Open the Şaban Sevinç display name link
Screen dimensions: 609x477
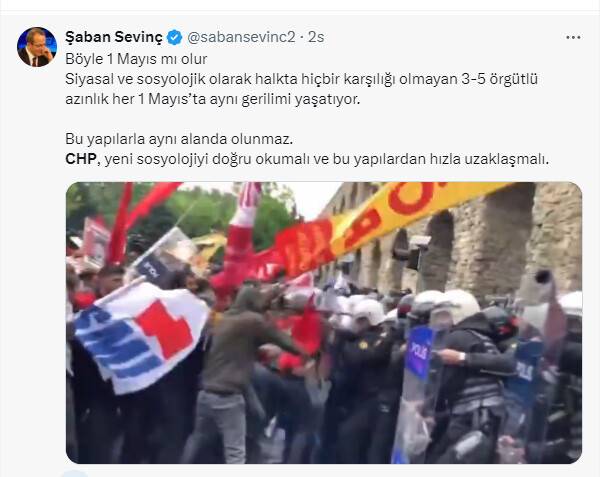[x=114, y=37]
